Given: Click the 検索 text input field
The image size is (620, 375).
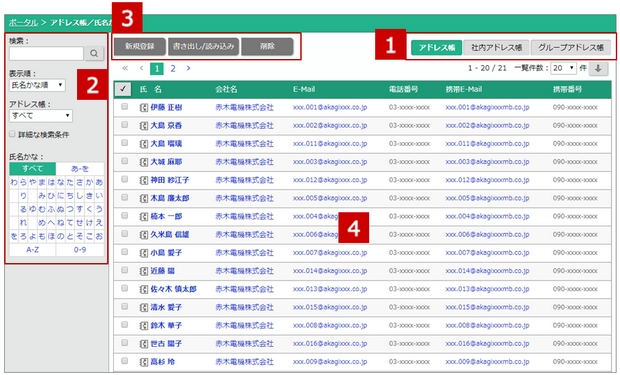Looking at the screenshot, I should pos(46,53).
